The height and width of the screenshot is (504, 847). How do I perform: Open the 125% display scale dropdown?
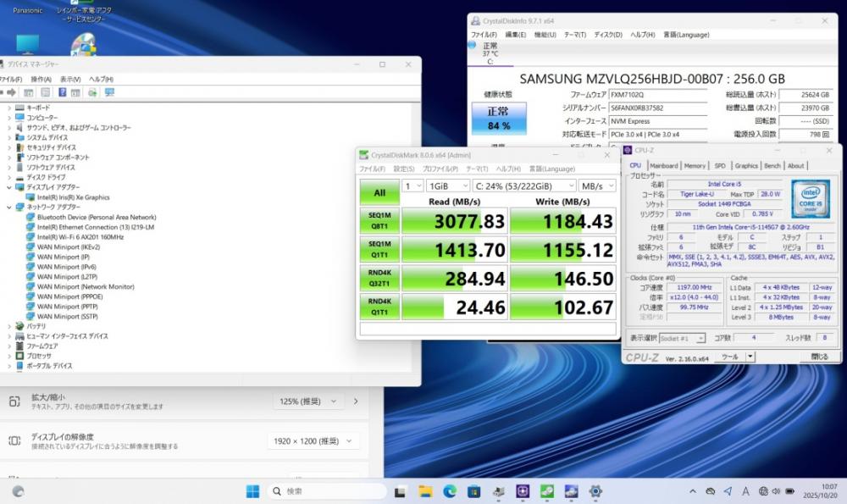coord(308,402)
